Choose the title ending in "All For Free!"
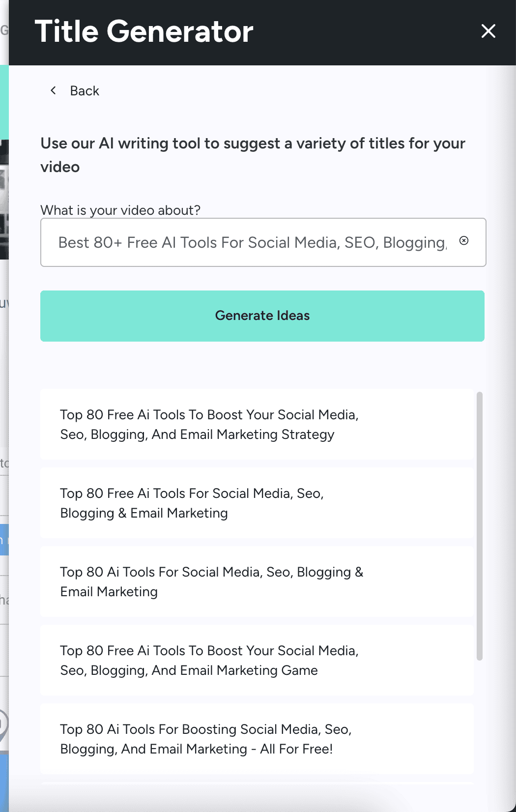The image size is (516, 812). pos(257,739)
